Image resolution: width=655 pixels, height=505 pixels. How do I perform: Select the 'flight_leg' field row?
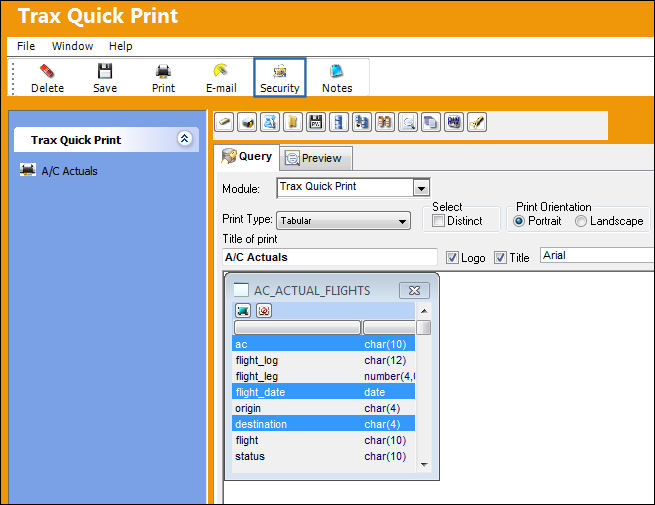324,376
